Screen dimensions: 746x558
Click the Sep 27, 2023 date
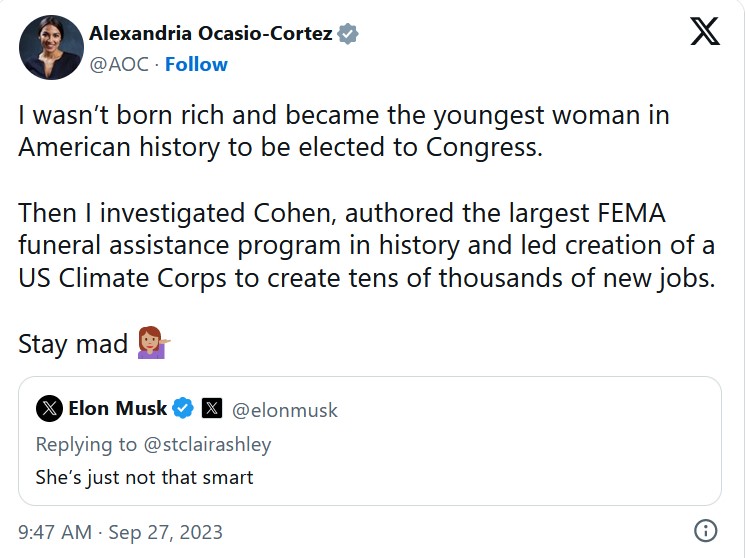click(x=166, y=532)
